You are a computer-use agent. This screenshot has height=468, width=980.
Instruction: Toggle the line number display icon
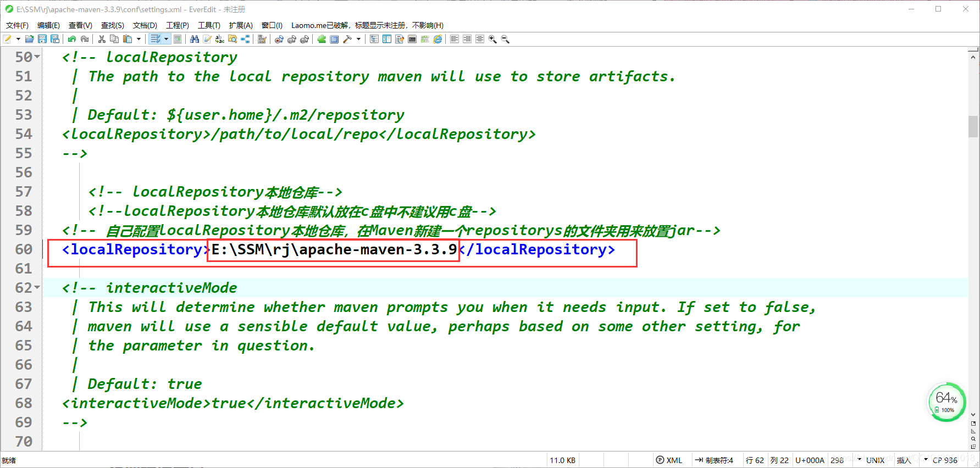177,39
